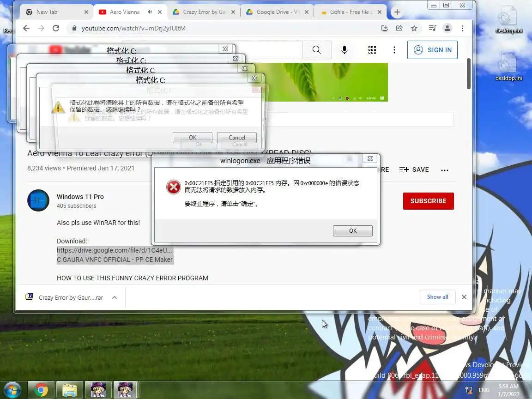Switch to the Google Drive tab
This screenshot has width=532, height=399.
click(277, 12)
